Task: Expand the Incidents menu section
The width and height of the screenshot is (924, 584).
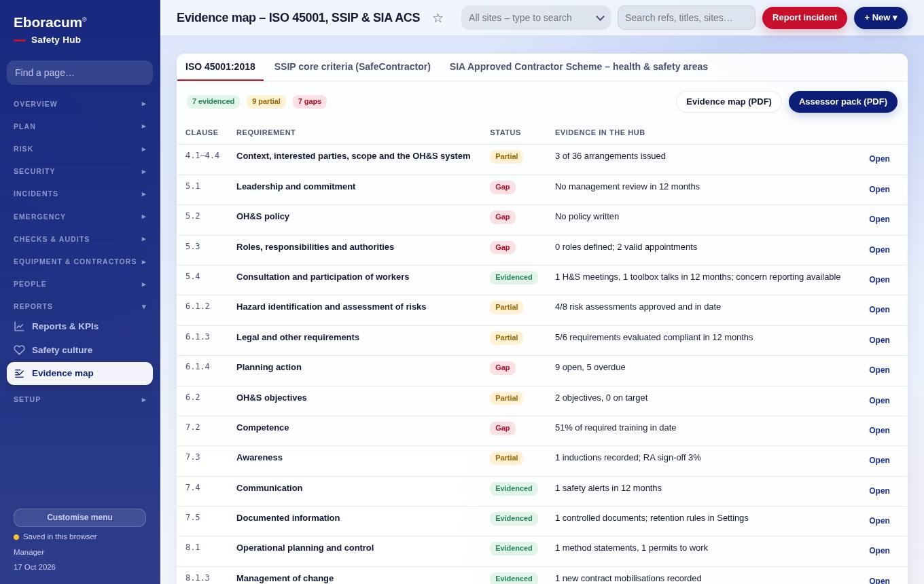Action: (79, 194)
